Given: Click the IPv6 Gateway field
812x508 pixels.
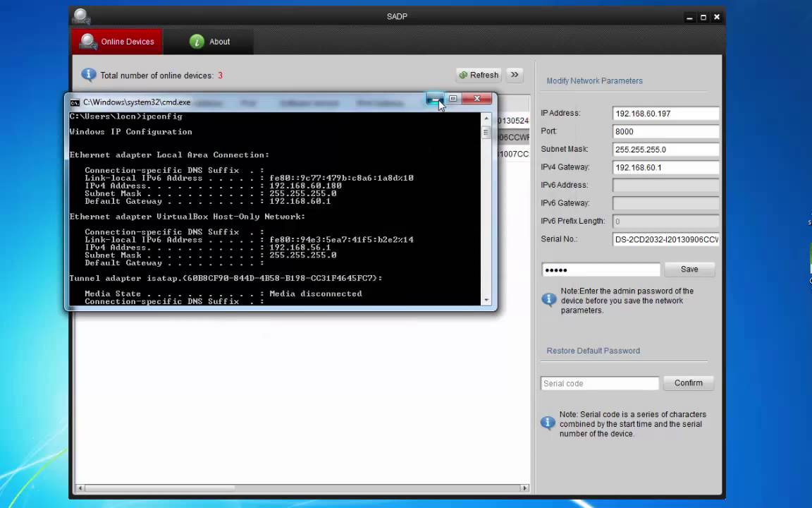Looking at the screenshot, I should click(x=665, y=203).
